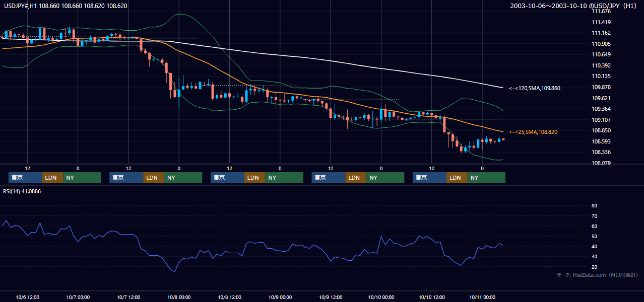Click the 108.336 price axis label
Image resolution: width=644 pixels, height=302 pixels.
click(x=601, y=152)
